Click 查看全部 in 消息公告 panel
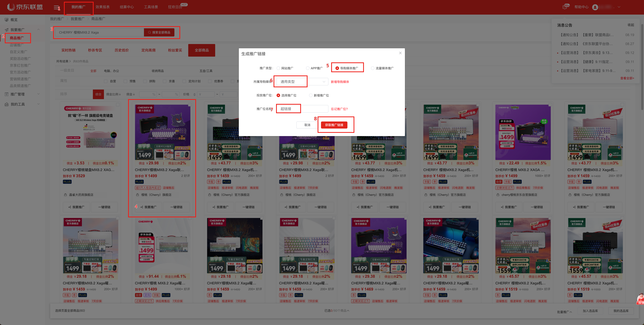Image resolution: width=644 pixels, height=325 pixels. (x=627, y=78)
